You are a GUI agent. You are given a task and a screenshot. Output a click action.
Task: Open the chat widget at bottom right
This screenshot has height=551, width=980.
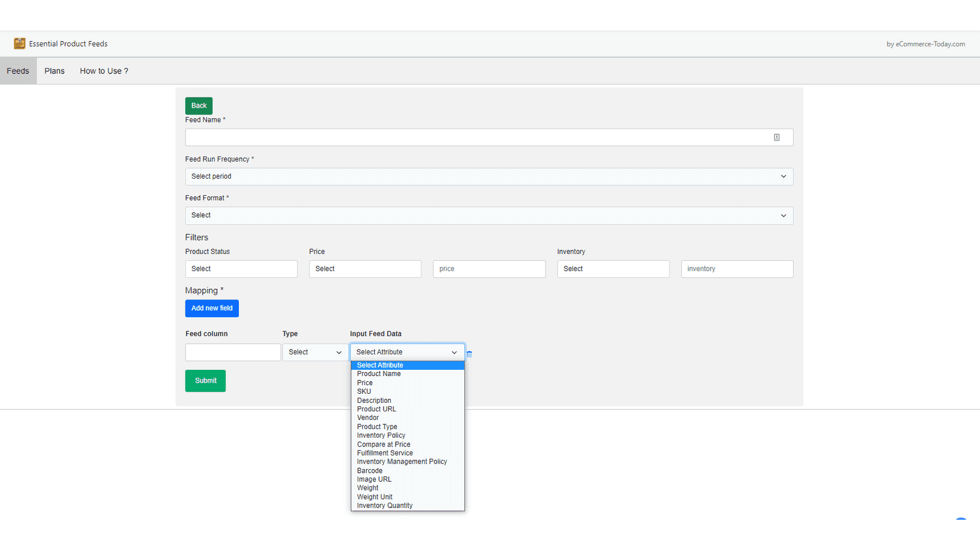click(960, 522)
